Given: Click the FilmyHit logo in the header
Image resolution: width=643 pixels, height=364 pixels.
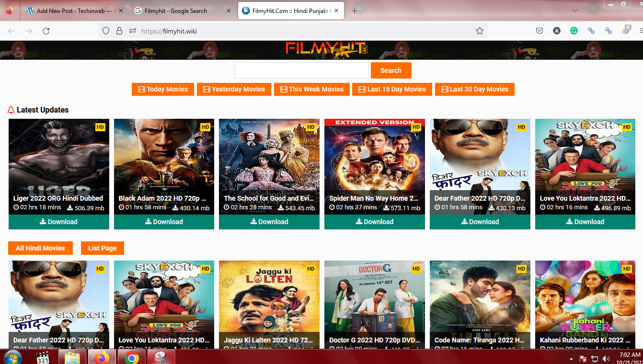Looking at the screenshot, I should (327, 48).
